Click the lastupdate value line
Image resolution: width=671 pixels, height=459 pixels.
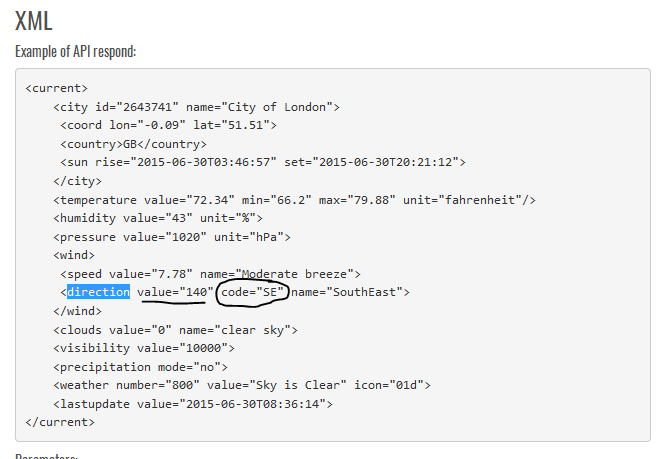point(192,404)
